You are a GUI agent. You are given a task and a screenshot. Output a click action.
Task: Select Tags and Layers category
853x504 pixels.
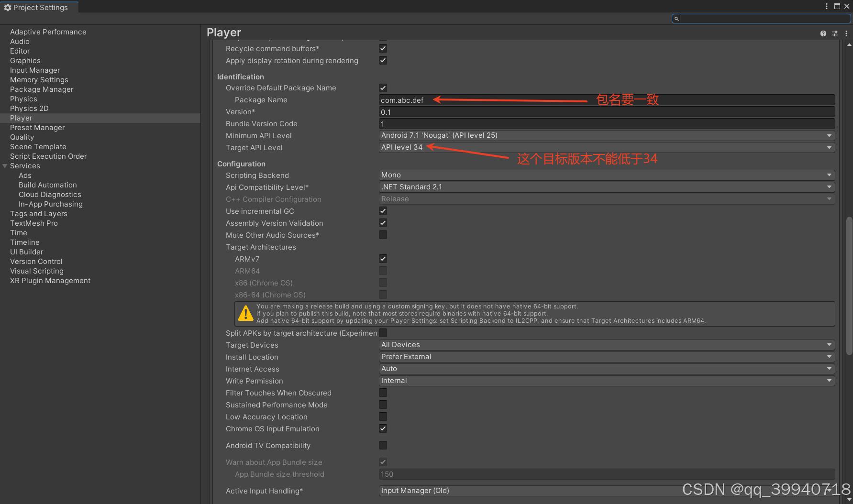pyautogui.click(x=39, y=214)
